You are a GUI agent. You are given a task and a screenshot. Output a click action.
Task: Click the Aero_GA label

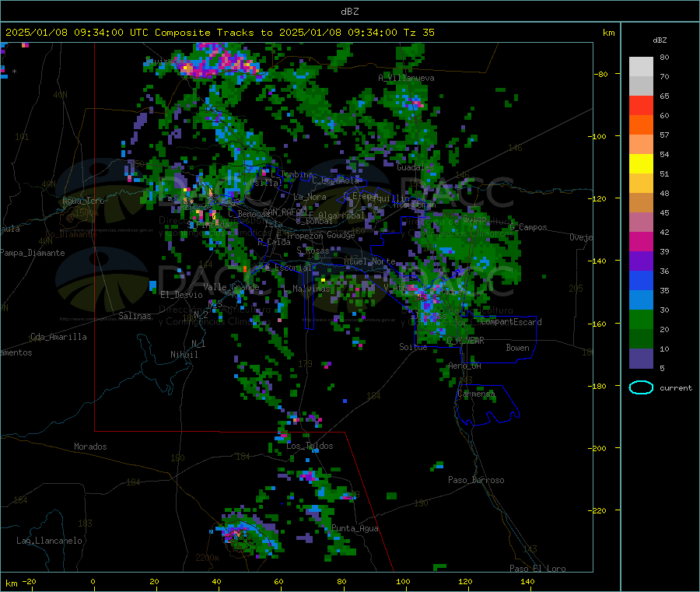click(x=465, y=366)
